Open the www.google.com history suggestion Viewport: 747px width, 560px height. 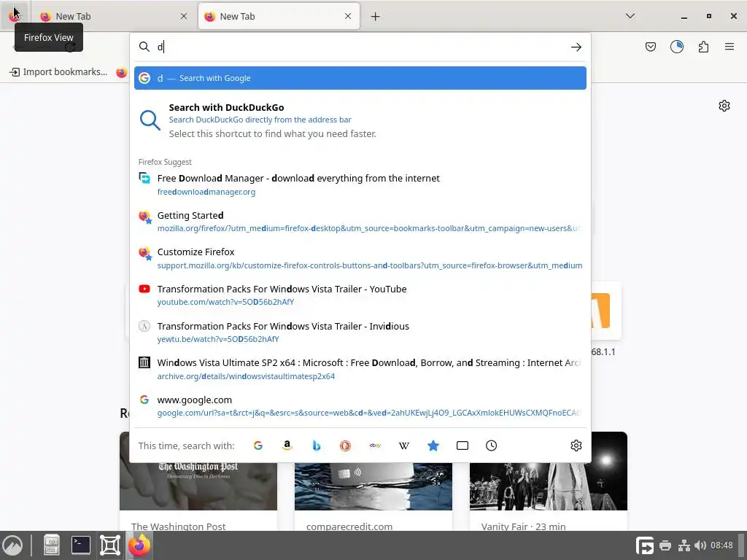pos(360,405)
